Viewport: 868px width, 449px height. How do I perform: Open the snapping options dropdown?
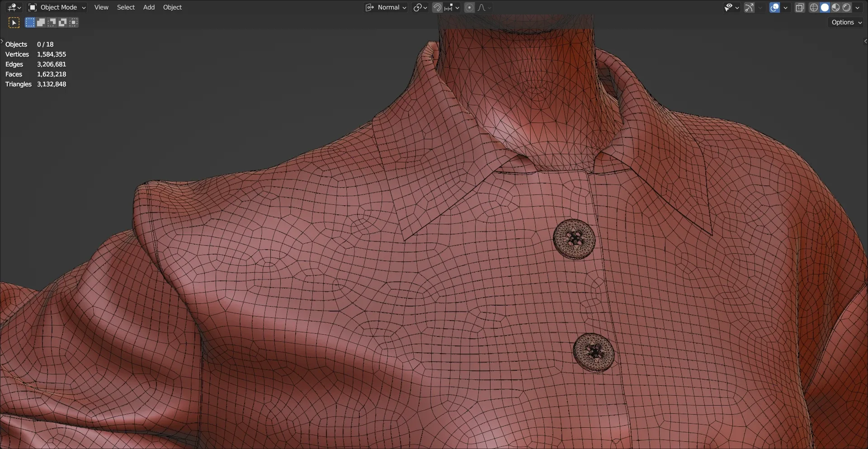452,7
